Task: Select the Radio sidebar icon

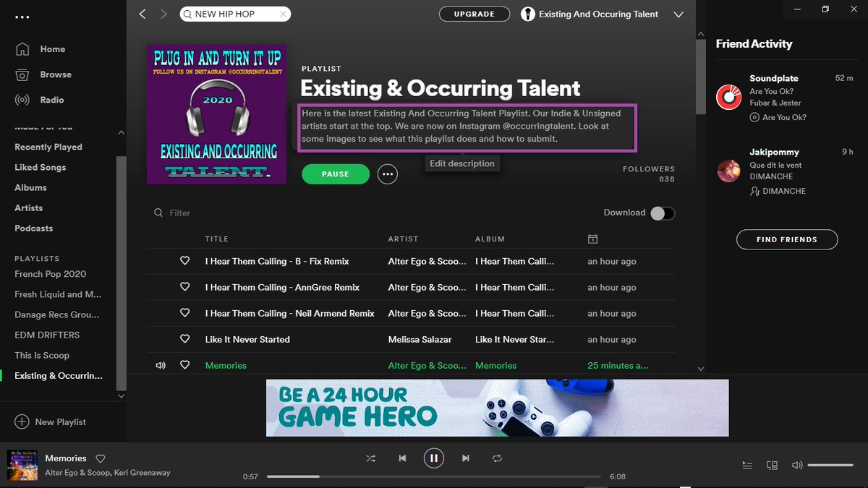Action: [x=22, y=99]
